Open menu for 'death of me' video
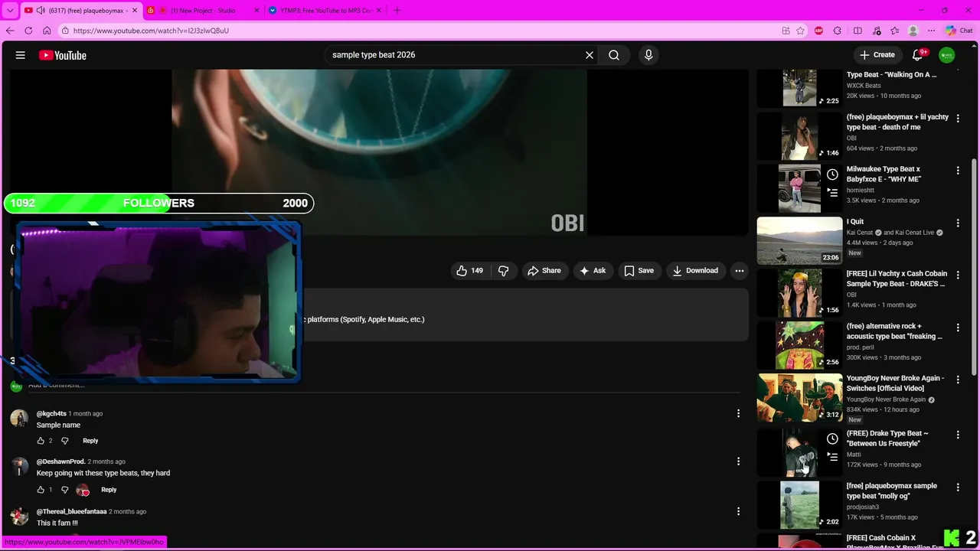 pyautogui.click(x=958, y=119)
